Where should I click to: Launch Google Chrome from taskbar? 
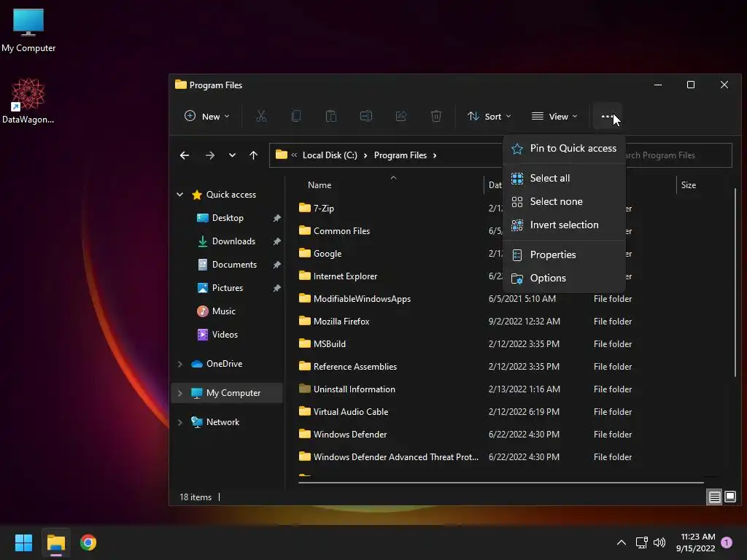click(x=88, y=542)
